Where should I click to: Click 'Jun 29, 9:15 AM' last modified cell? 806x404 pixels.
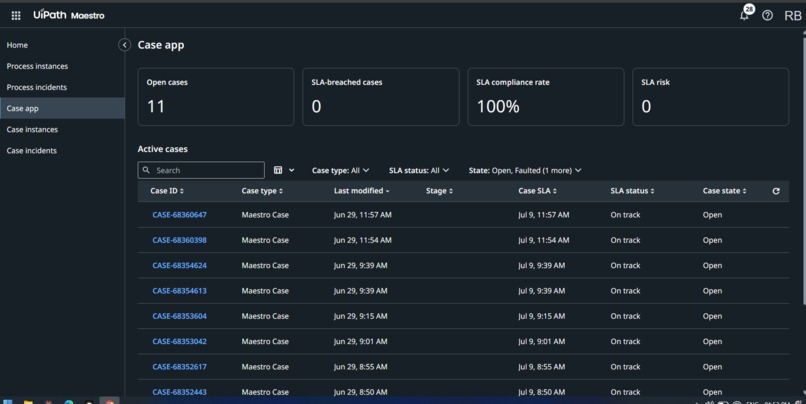click(x=360, y=316)
